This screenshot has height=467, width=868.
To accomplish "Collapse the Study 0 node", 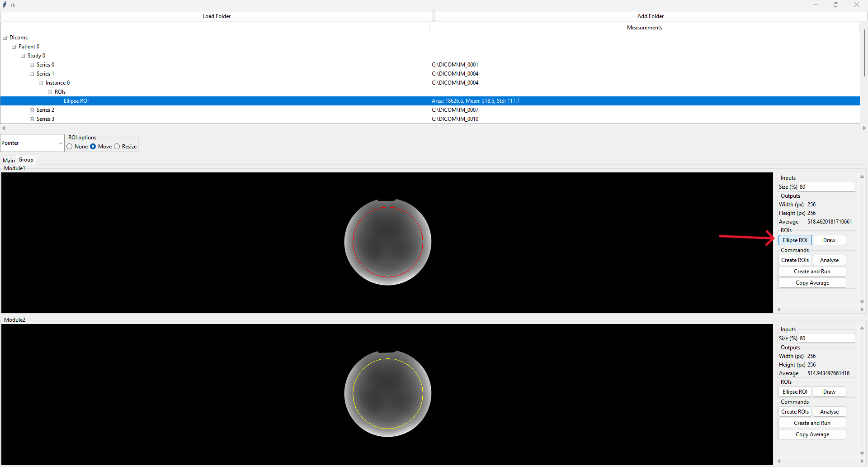I will [x=23, y=56].
